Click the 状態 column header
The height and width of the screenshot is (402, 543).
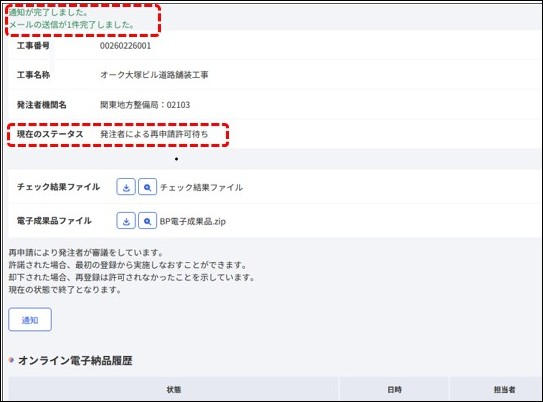(173, 390)
